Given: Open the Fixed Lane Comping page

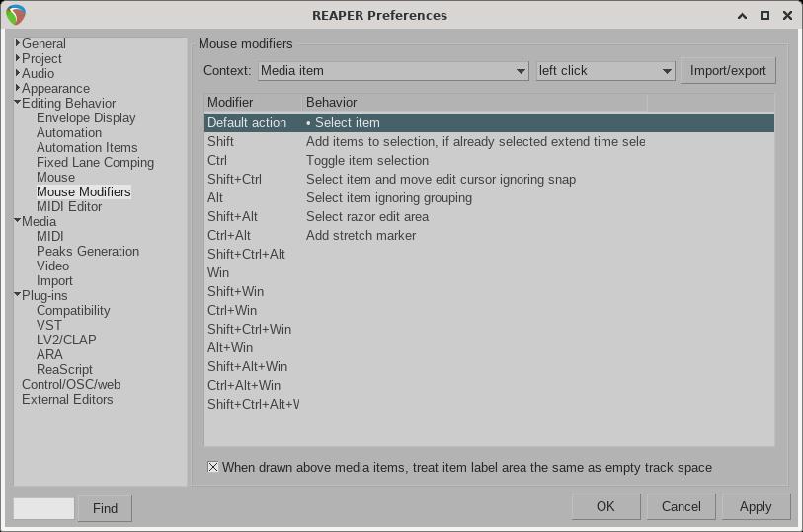Looking at the screenshot, I should [x=95, y=162].
